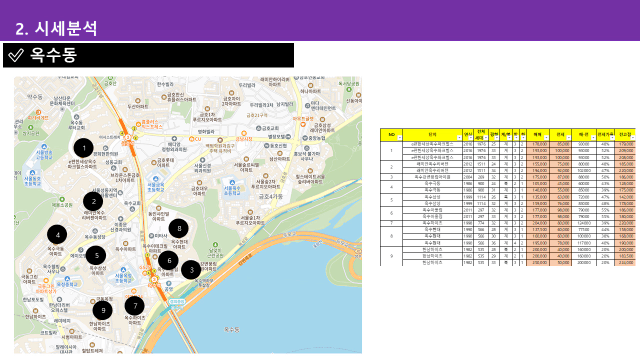Click map marker number 9
Viewport: 640px width, 360px height.
(x=102, y=311)
